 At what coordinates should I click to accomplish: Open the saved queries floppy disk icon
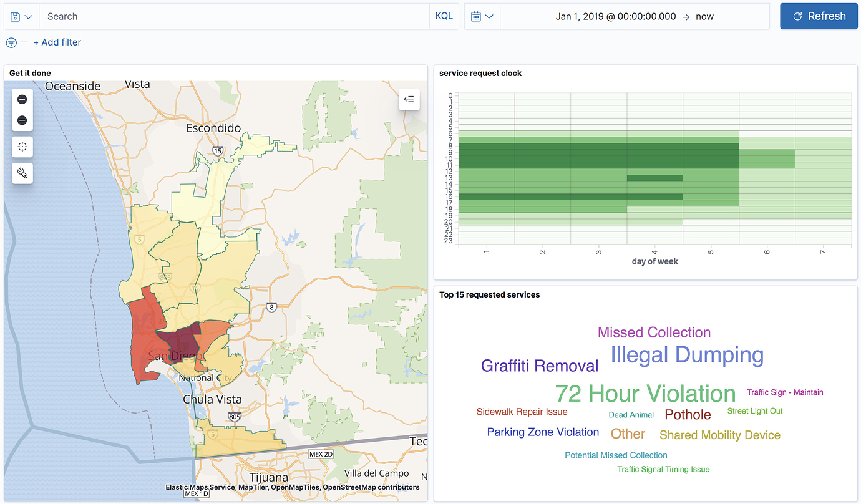point(14,16)
